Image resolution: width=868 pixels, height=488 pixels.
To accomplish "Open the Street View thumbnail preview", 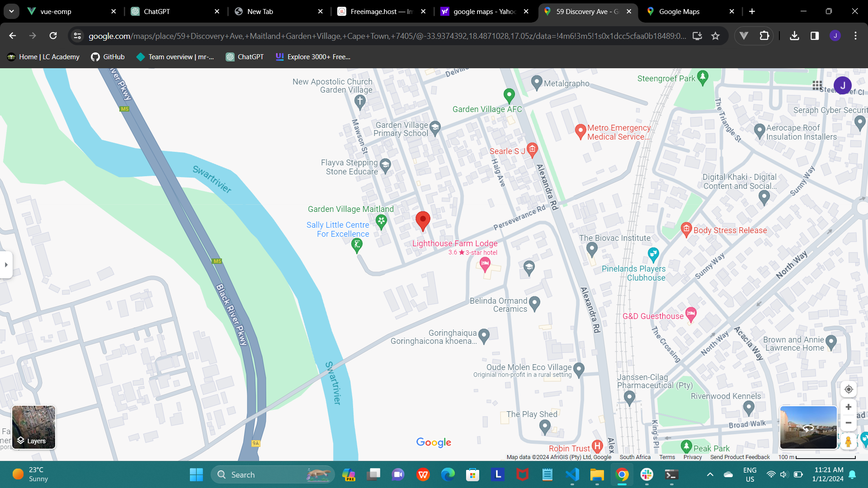I will [x=808, y=427].
